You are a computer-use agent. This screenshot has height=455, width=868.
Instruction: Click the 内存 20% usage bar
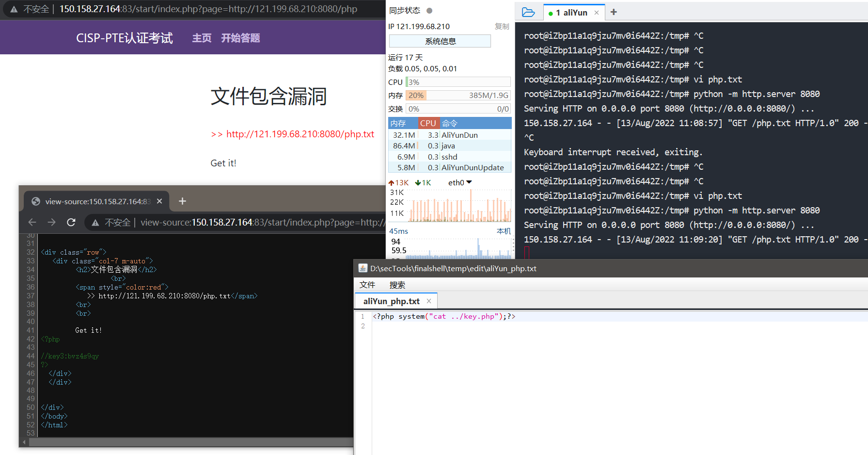click(x=458, y=95)
